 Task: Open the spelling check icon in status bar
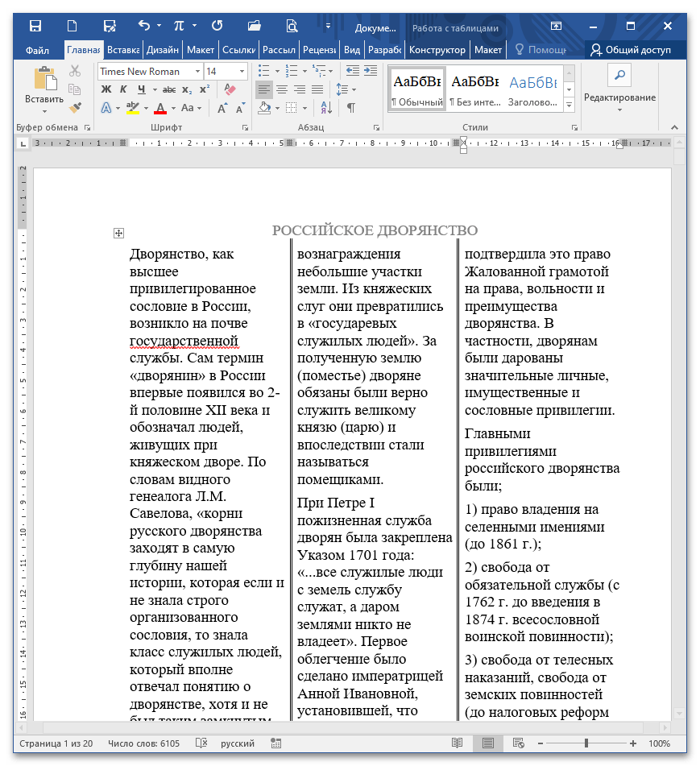click(x=201, y=743)
